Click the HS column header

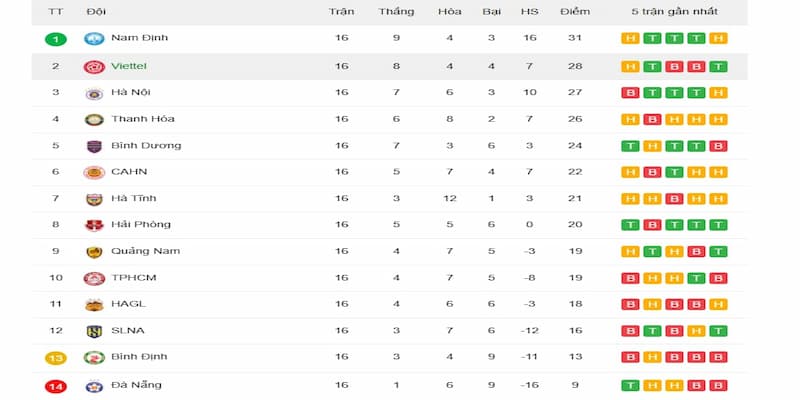point(530,11)
